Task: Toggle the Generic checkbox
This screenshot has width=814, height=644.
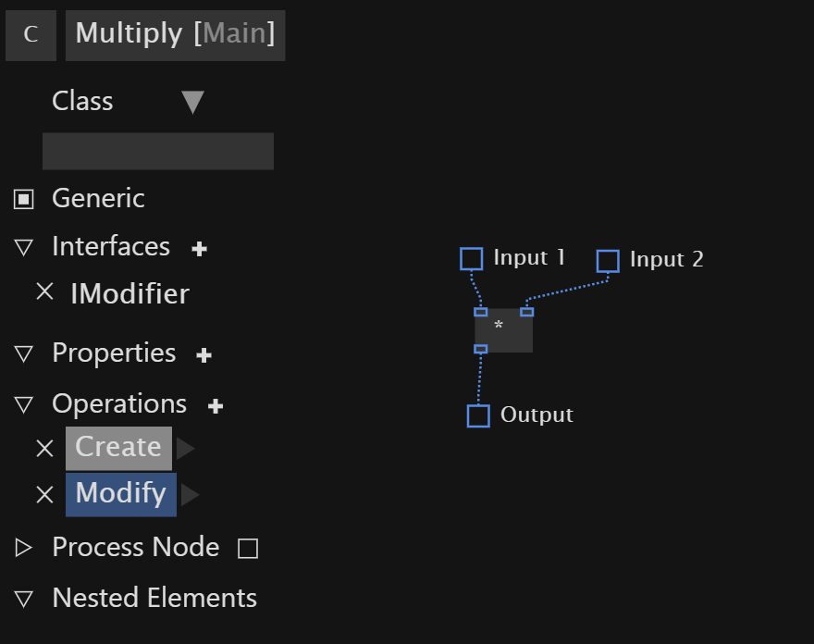Action: pyautogui.click(x=24, y=200)
